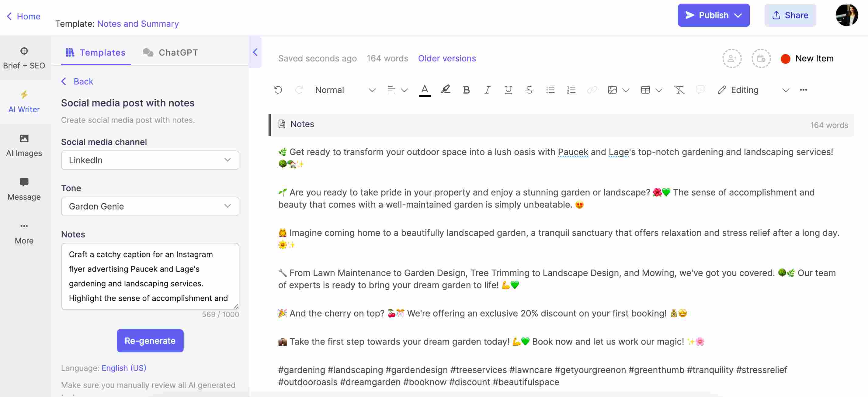Click the Notes input field
Viewport: 868px width, 397px height.
click(x=150, y=276)
